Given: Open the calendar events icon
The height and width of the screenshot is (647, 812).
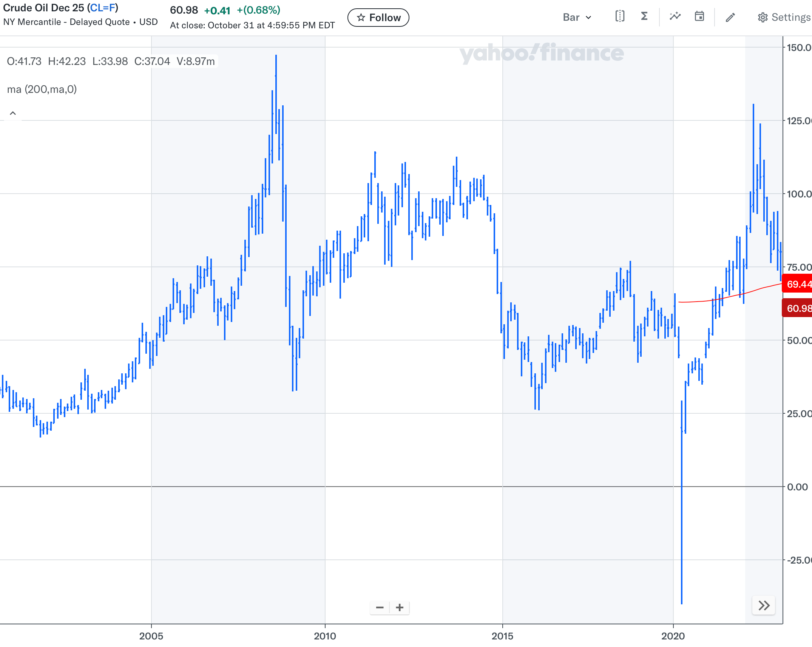Looking at the screenshot, I should pyautogui.click(x=699, y=16).
